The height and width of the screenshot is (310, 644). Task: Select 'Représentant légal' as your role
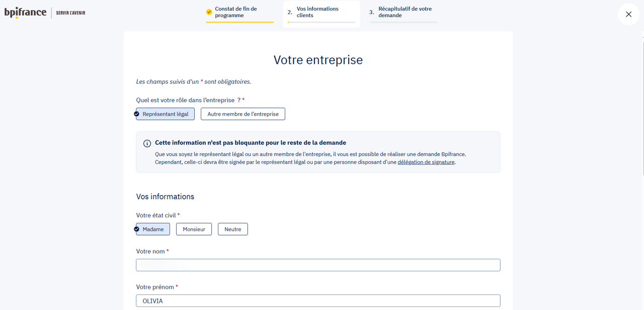[x=165, y=114]
